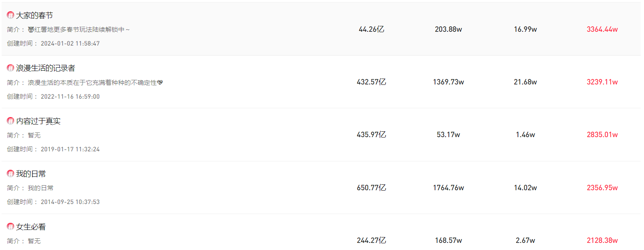This screenshot has width=644, height=250.
Task: Open the 我的日常 topic title
Action: click(x=31, y=174)
